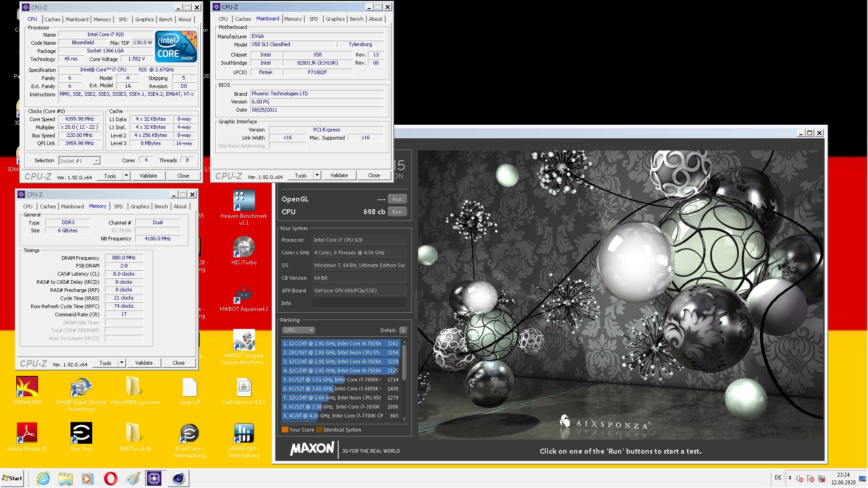Viewport: 868px width, 488px height.
Task: Launch the HIS iTurbo desktop shortcut
Action: coord(244,251)
